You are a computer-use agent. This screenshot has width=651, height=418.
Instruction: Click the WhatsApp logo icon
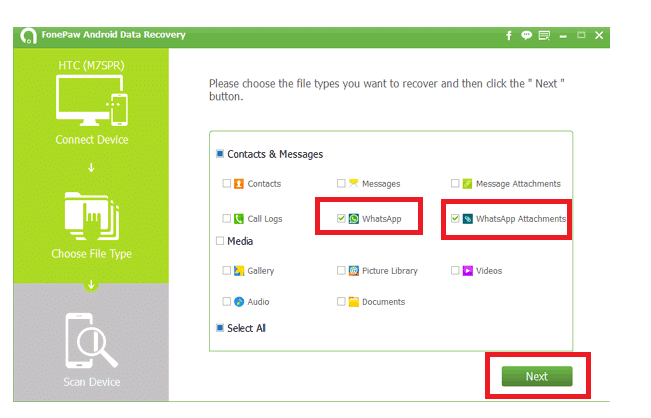[x=353, y=219]
